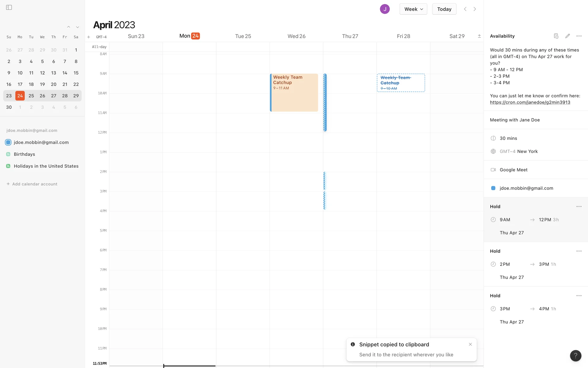The image size is (588, 368).
Task: Toggle the left sidebar panel icon
Action: tap(9, 7)
